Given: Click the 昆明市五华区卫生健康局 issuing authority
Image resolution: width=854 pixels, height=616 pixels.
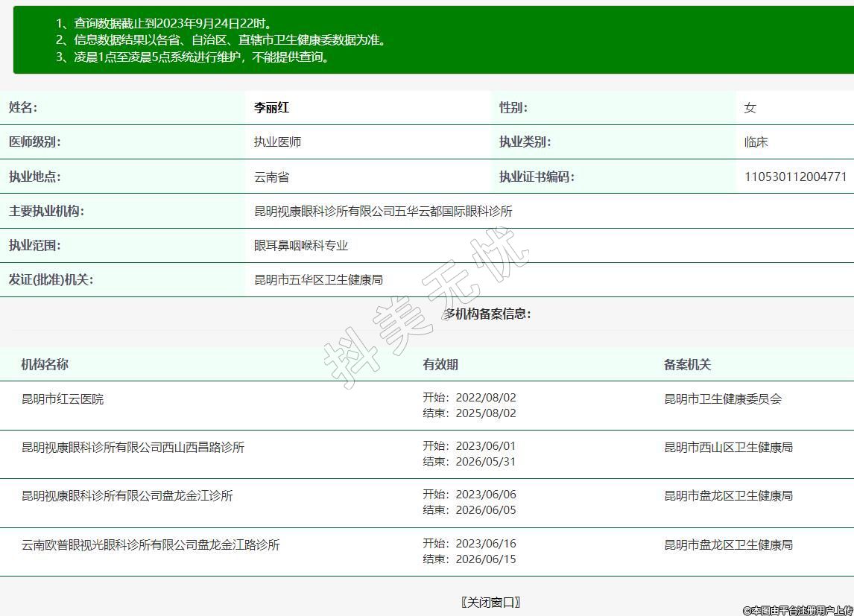Looking at the screenshot, I should [x=318, y=280].
